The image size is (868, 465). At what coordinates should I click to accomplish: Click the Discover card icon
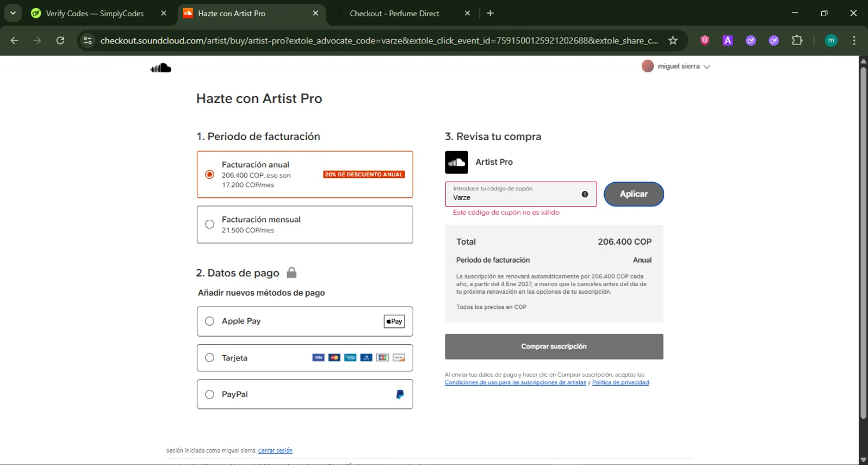point(399,357)
